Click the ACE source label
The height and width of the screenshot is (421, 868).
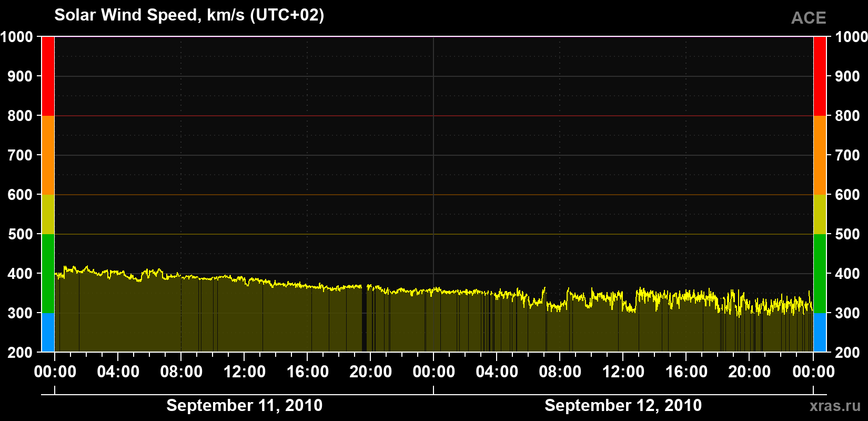click(809, 18)
